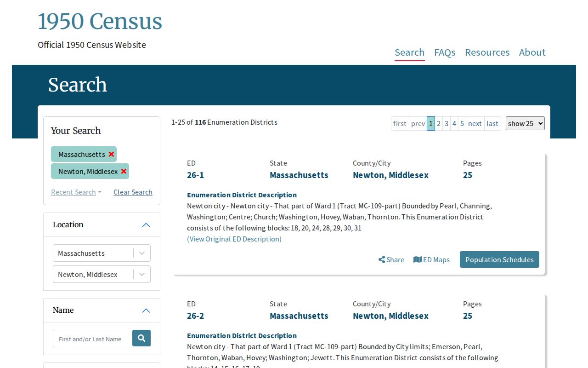View Population Schedules for ED 26-1

(499, 259)
